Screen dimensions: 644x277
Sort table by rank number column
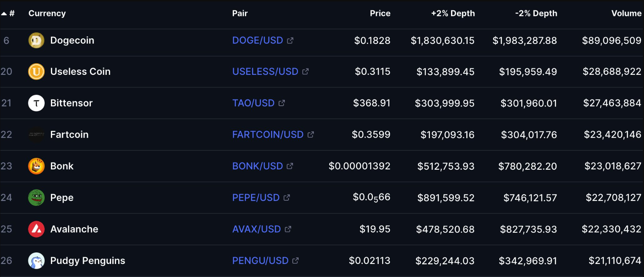coord(11,13)
